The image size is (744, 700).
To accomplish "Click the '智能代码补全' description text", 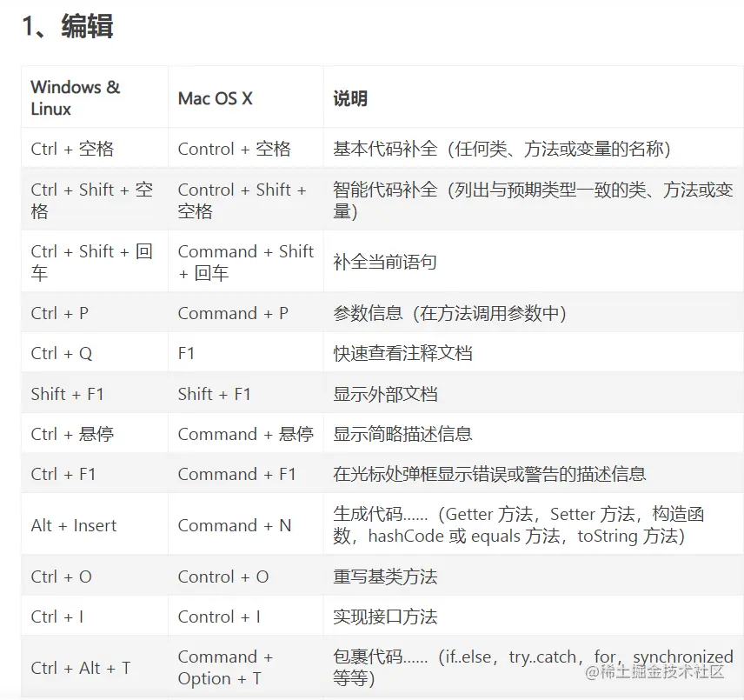I will (533, 200).
